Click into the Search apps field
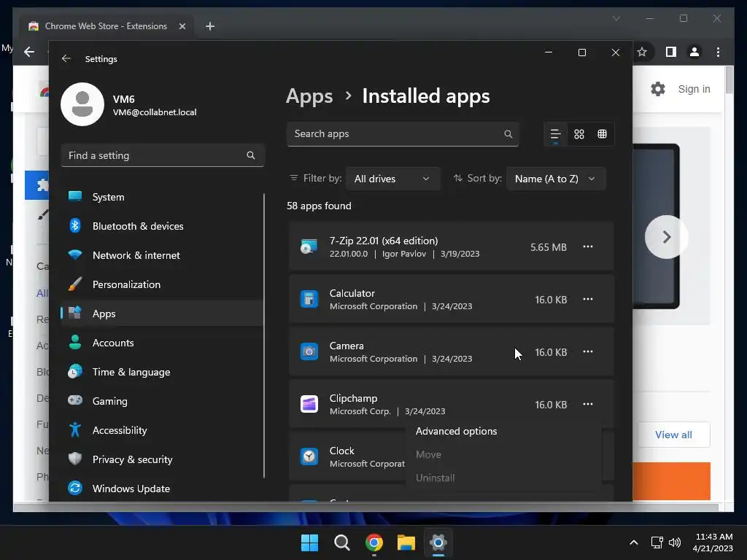 [403, 134]
